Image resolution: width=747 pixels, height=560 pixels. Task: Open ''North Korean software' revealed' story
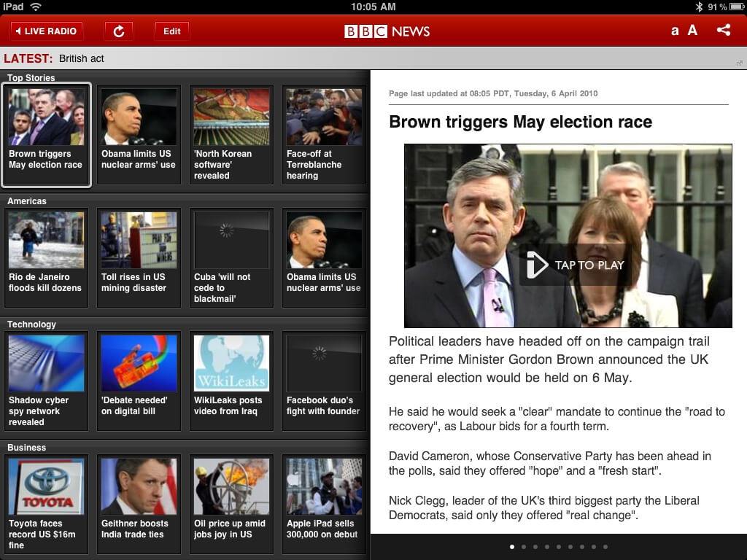point(231,135)
